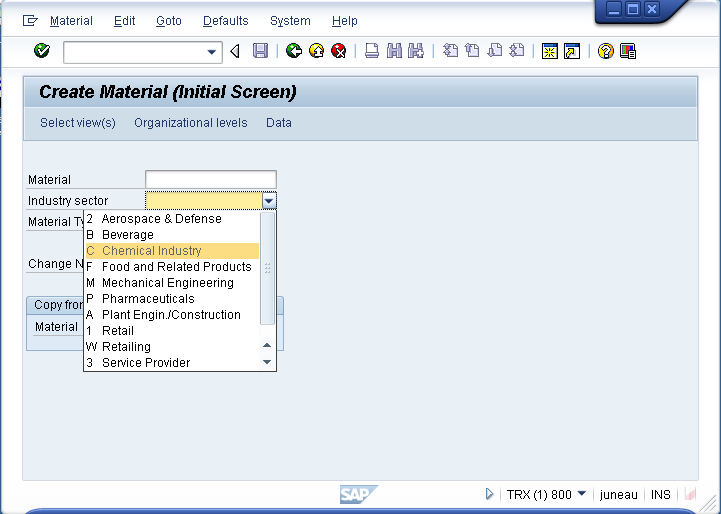Click into the Material input field
The image size is (721, 514).
[210, 180]
